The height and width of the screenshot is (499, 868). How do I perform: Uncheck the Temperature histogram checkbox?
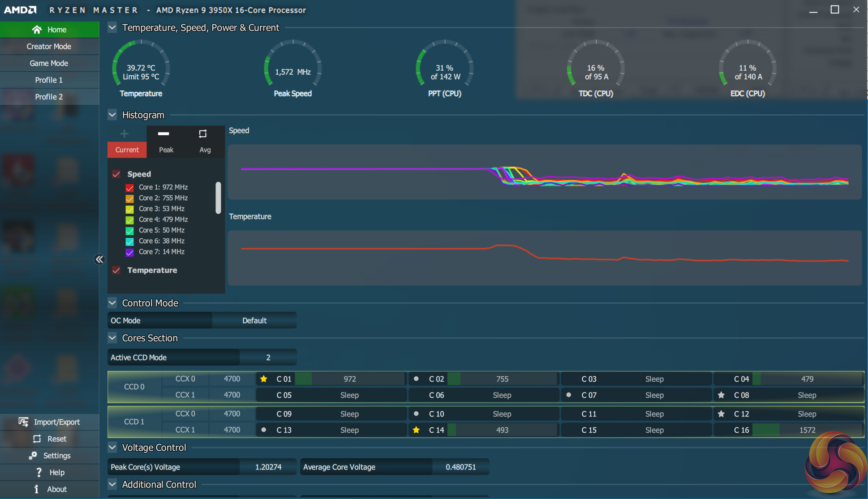coord(116,270)
